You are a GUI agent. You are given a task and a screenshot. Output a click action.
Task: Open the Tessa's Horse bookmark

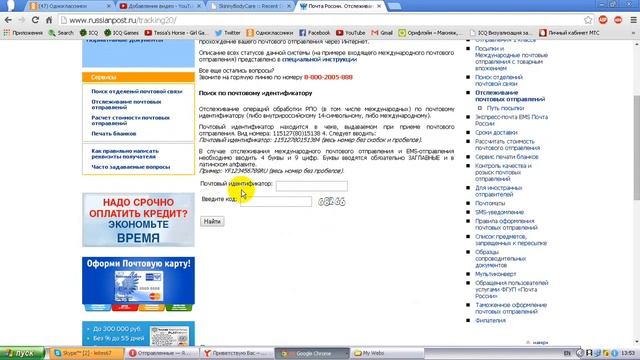click(176, 33)
